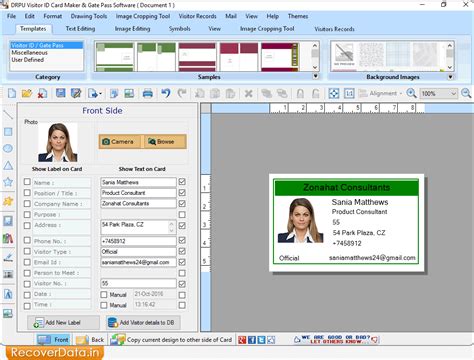Click the Google Plus share icon

tap(242, 340)
